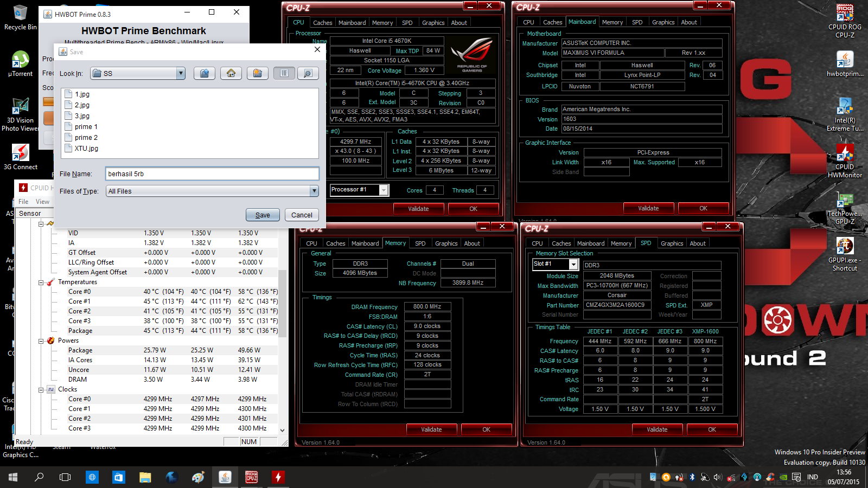
Task: Open the Look In folder dropdown
Action: (181, 73)
